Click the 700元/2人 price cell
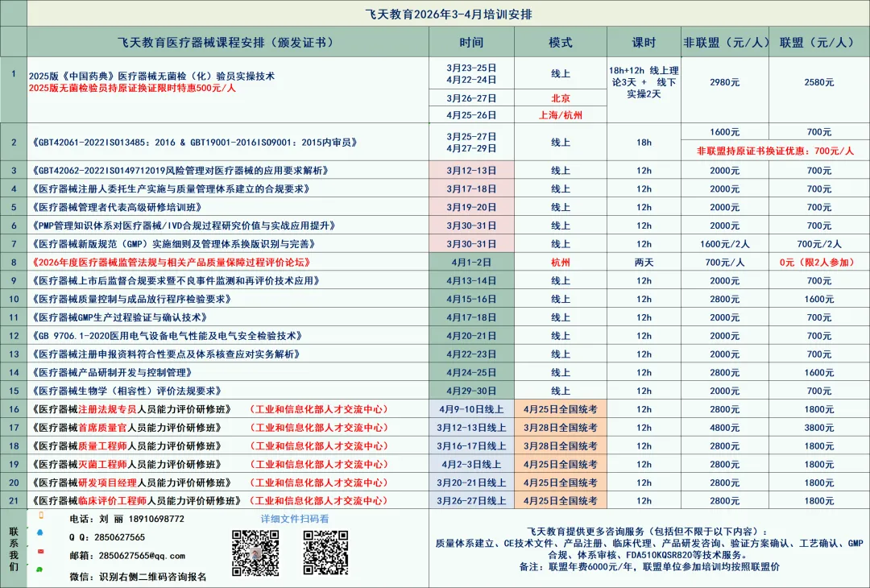This screenshot has height=588, width=870. pos(819,244)
